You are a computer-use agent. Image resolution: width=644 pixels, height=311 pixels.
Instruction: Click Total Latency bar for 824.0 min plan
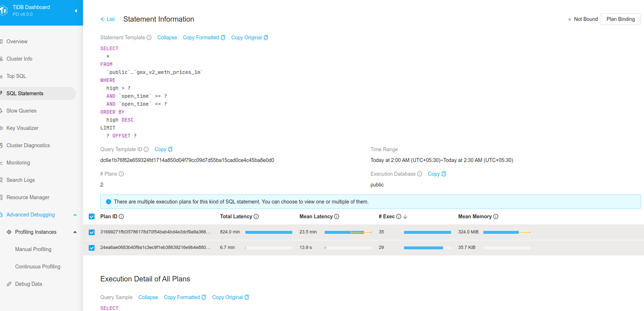tap(269, 232)
